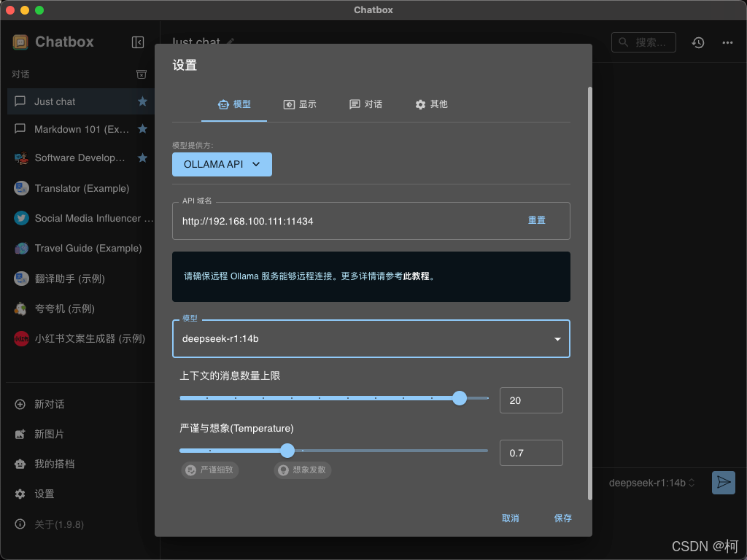Click the settings dialog scrollbar
This screenshot has height=560, width=747.
click(x=589, y=293)
